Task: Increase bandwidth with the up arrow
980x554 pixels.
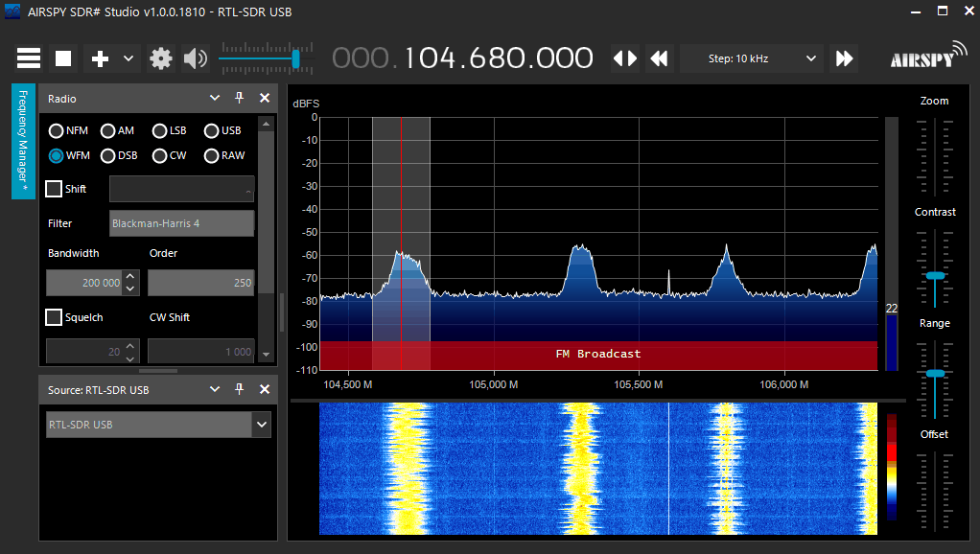Action: [x=130, y=277]
